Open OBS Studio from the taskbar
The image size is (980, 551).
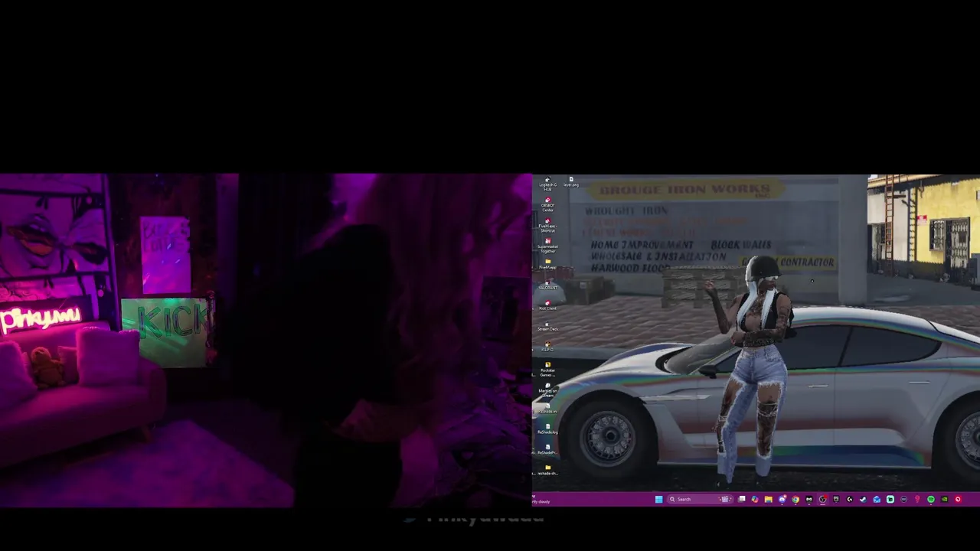point(822,499)
